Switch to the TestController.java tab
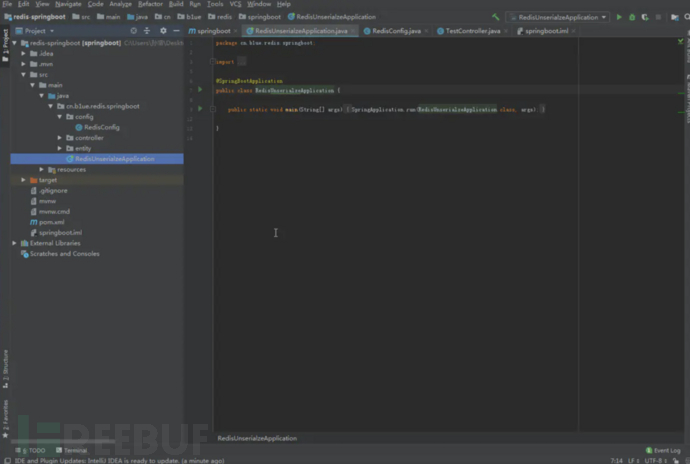The height and width of the screenshot is (464, 690). 471,31
